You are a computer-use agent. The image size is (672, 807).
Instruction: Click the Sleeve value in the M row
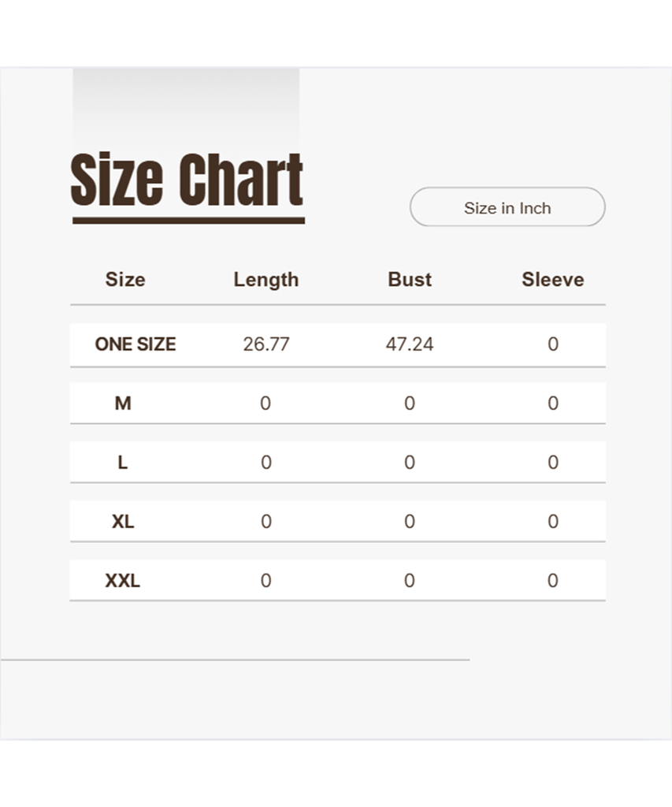click(x=552, y=403)
